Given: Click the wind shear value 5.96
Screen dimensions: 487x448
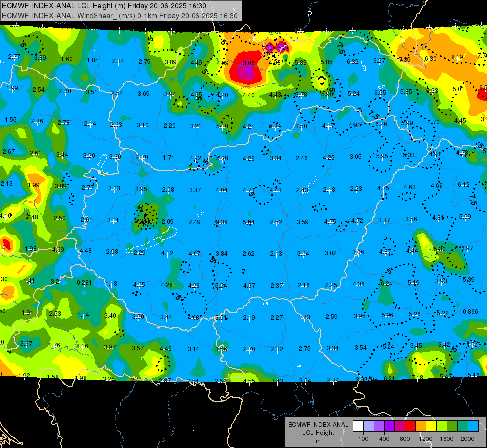Looking at the screenshot, I should pos(388,315).
